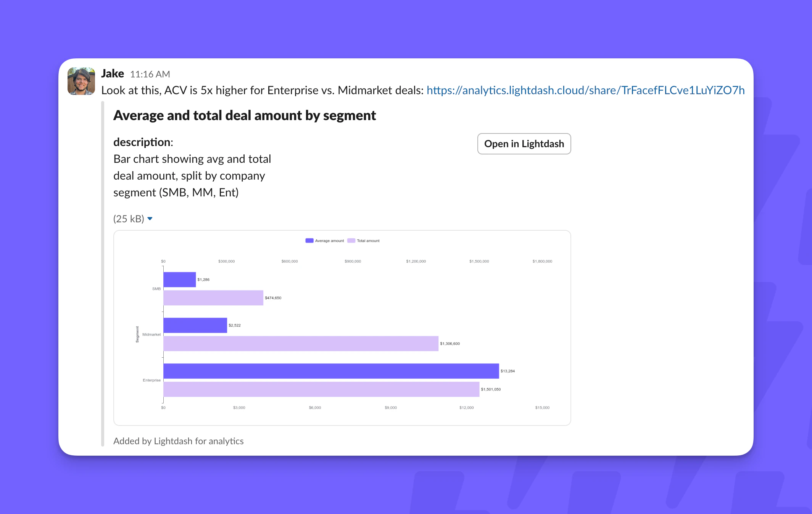
Task: Click the Added by Lightdash footer text
Action: (178, 441)
